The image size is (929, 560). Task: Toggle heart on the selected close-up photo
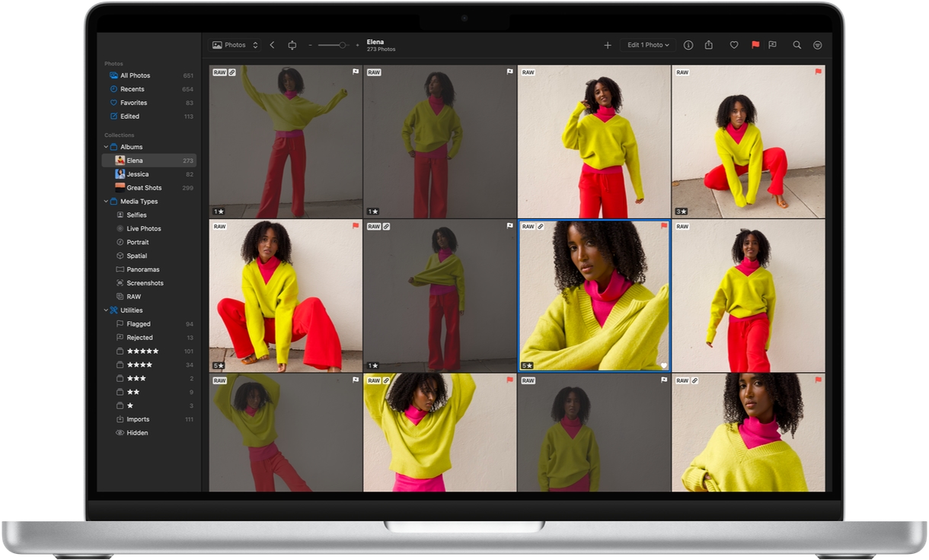[664, 366]
